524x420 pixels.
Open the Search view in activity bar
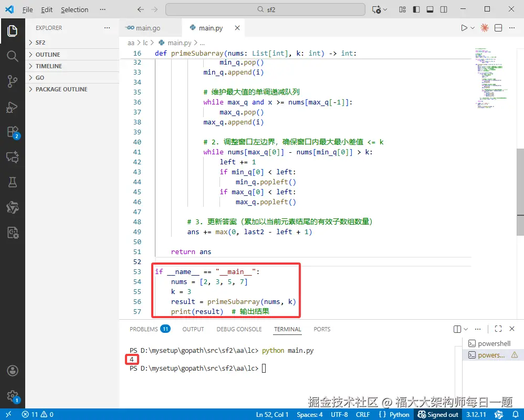13,56
